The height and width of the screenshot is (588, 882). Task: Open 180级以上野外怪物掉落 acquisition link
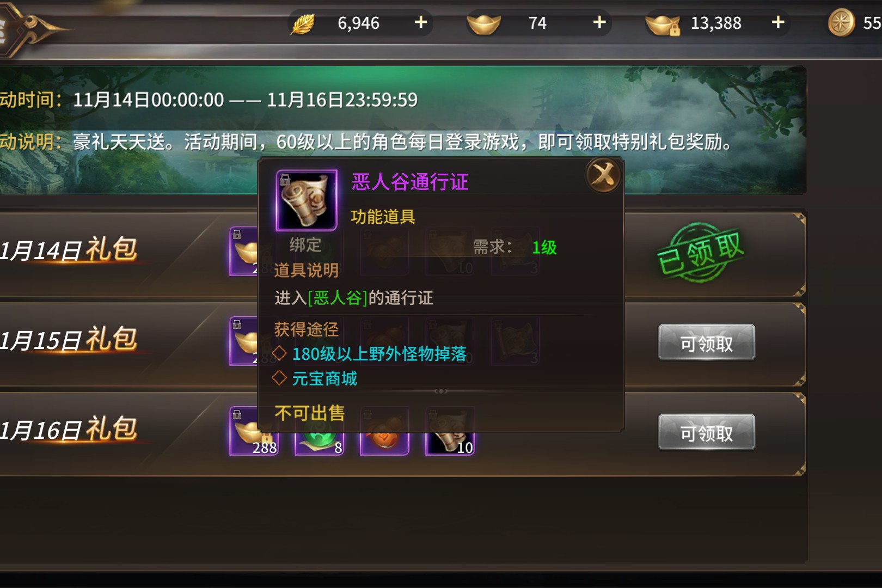[379, 354]
